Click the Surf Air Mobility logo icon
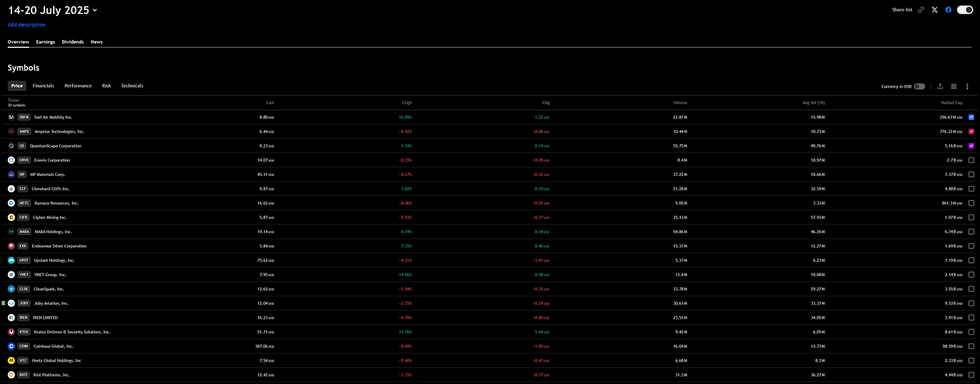This screenshot has width=980, height=384. (11, 117)
